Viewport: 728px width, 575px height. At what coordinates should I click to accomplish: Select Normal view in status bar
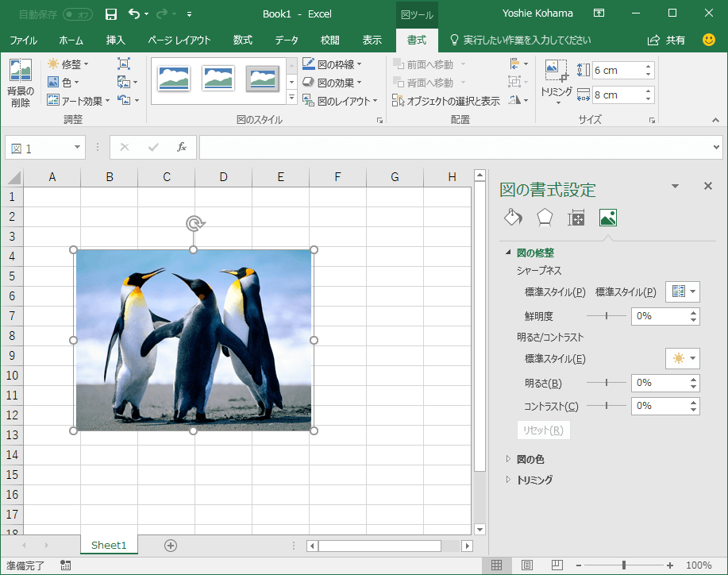pos(496,565)
